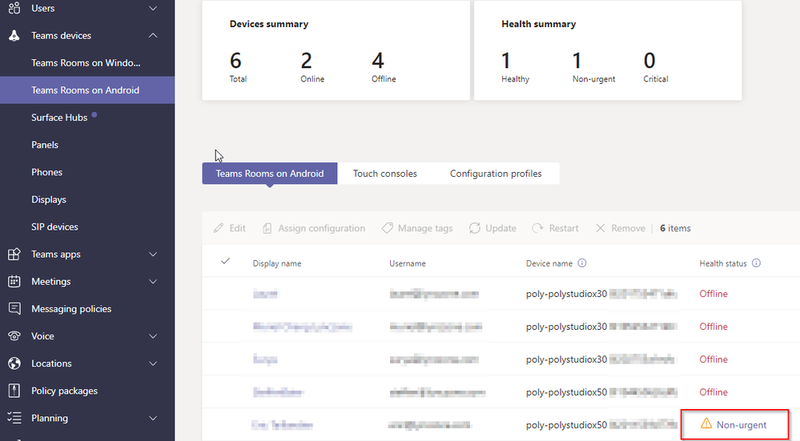
Task: Sort by the Username column header
Action: coord(408,263)
